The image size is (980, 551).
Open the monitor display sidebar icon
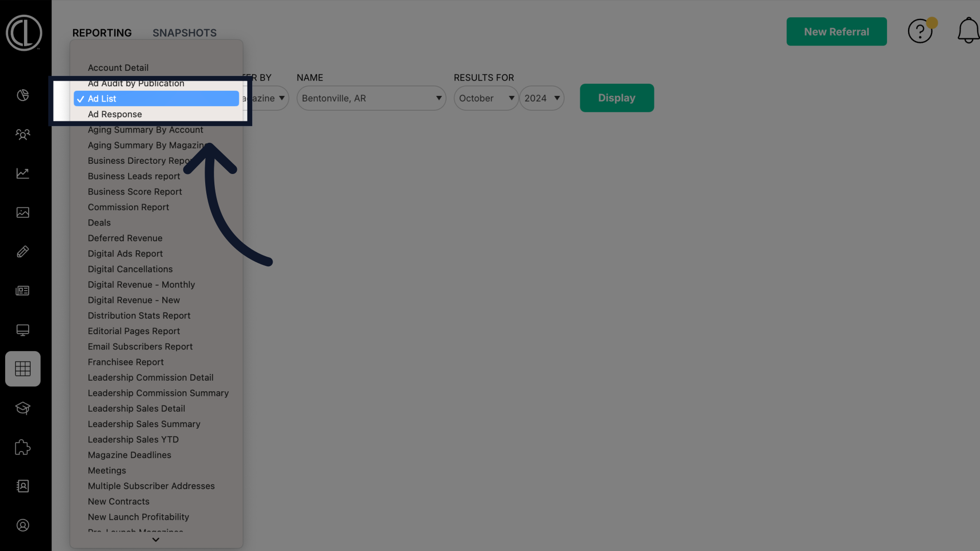pyautogui.click(x=23, y=330)
